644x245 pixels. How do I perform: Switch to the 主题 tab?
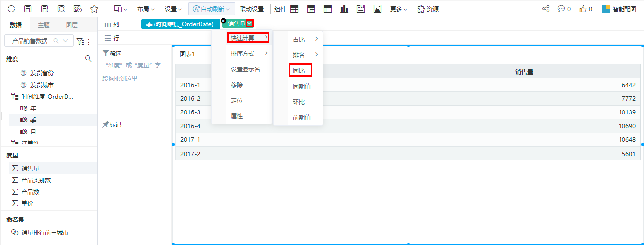[44, 25]
